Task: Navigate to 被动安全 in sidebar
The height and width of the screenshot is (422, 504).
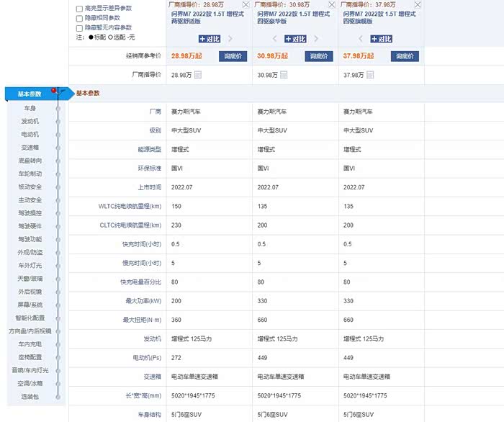Action: click(x=30, y=187)
